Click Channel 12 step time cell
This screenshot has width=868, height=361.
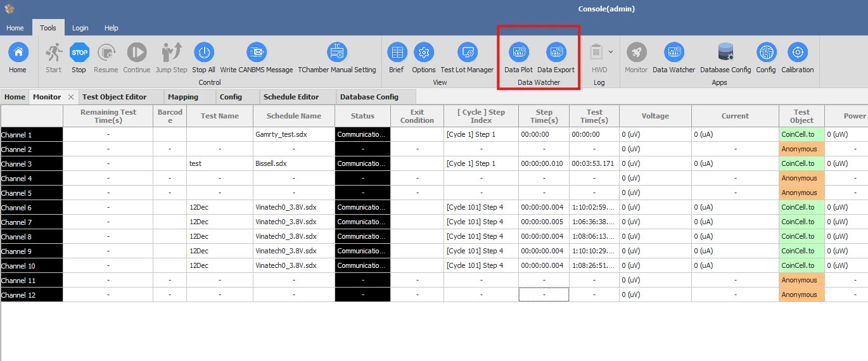tap(544, 294)
